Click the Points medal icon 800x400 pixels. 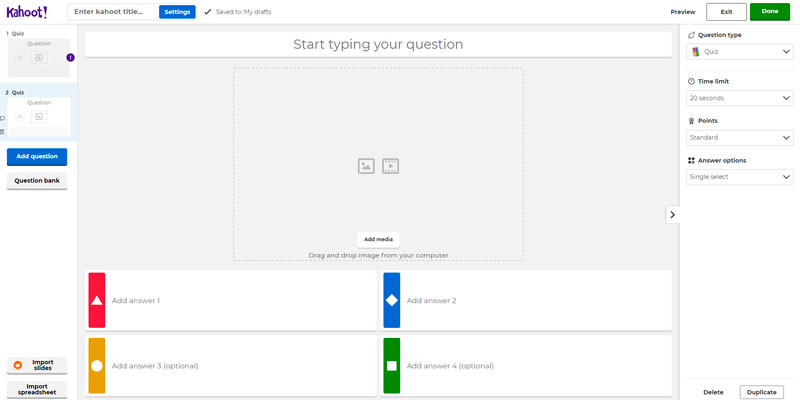click(691, 121)
